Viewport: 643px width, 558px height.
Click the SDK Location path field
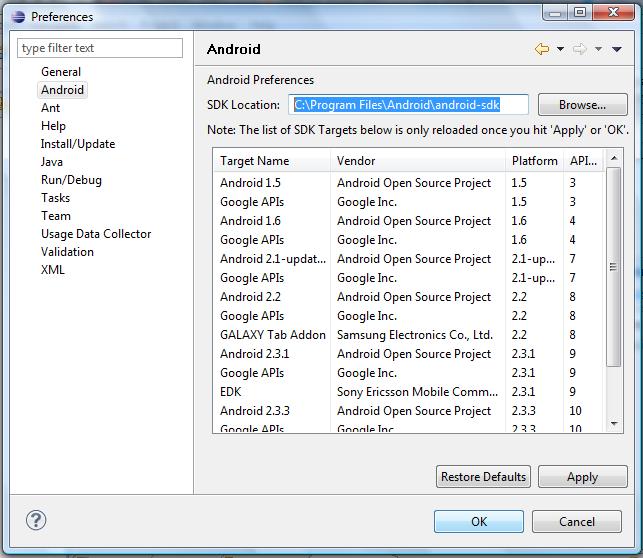click(408, 105)
